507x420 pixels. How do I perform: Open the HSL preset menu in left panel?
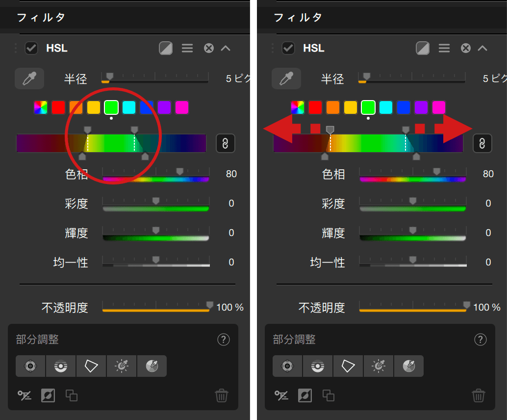(x=187, y=48)
